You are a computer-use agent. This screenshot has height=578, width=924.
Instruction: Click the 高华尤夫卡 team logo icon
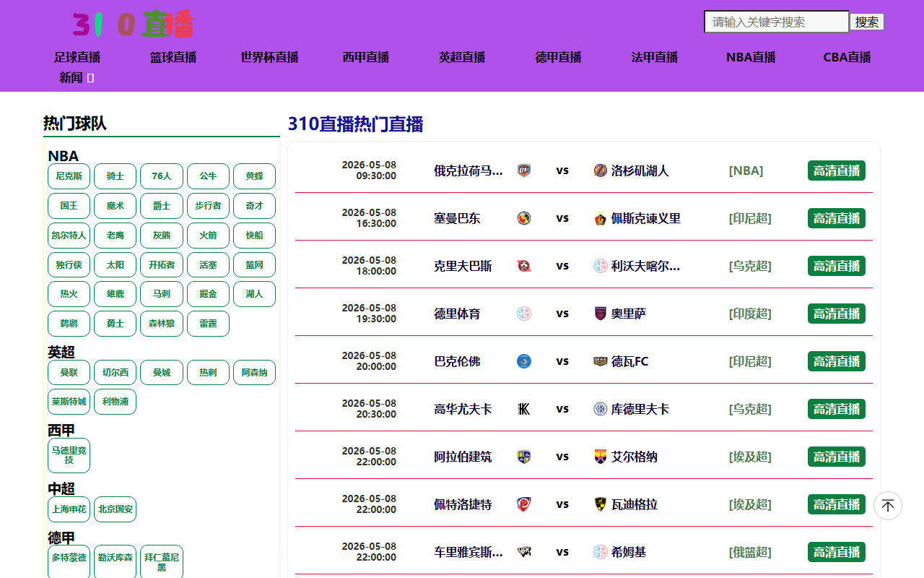(x=524, y=409)
